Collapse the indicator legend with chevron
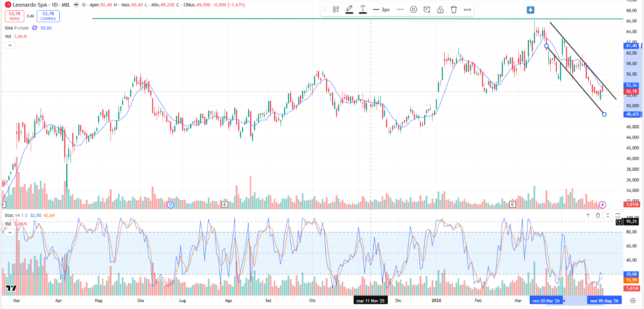This screenshot has height=309, width=644. tap(9, 45)
